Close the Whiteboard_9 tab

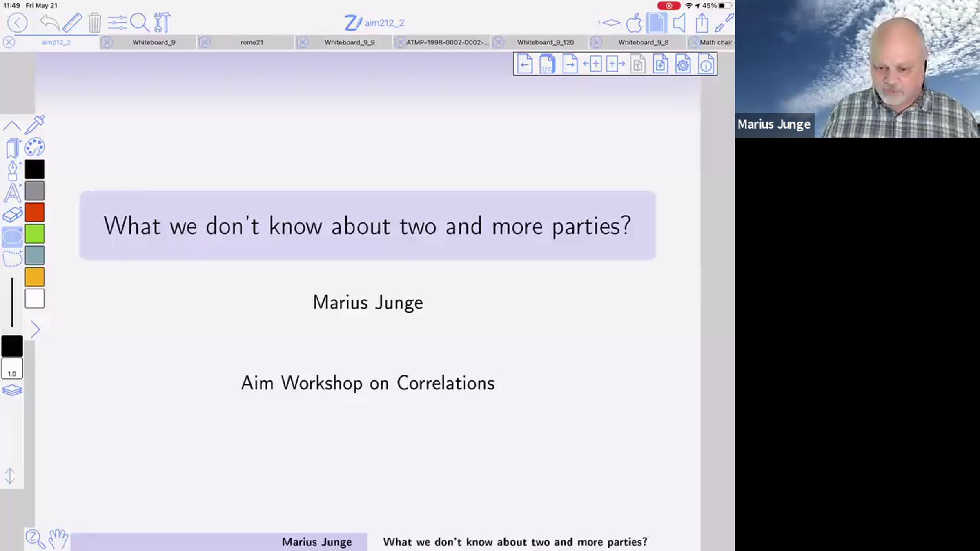click(107, 42)
